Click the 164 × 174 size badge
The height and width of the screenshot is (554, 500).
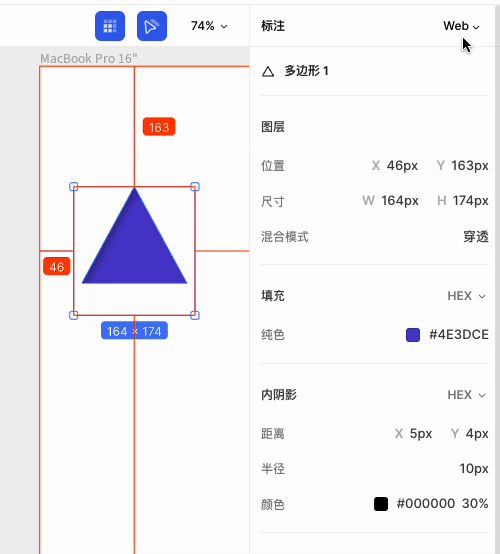(134, 331)
